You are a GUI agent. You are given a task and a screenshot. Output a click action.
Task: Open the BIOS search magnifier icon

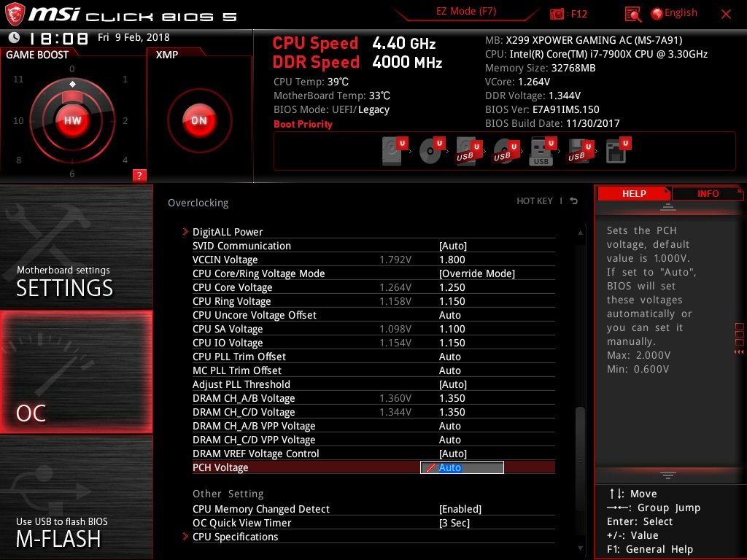[x=632, y=15]
